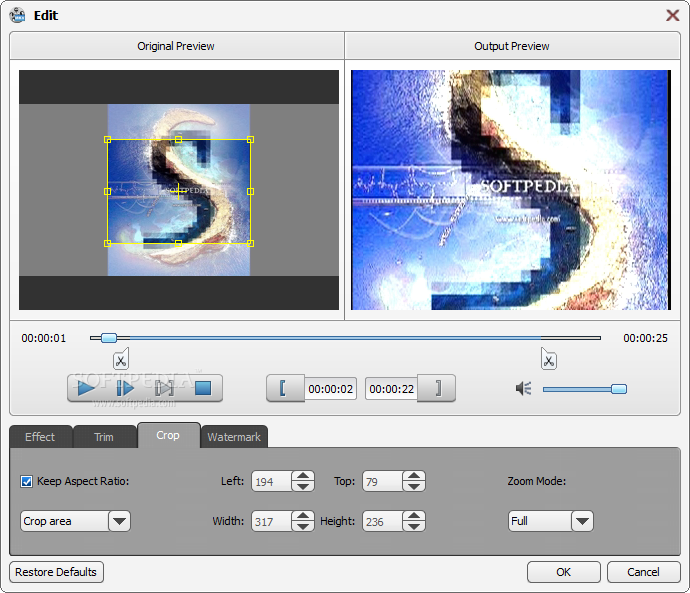Click the trim end time 00:00:22 field

391,389
